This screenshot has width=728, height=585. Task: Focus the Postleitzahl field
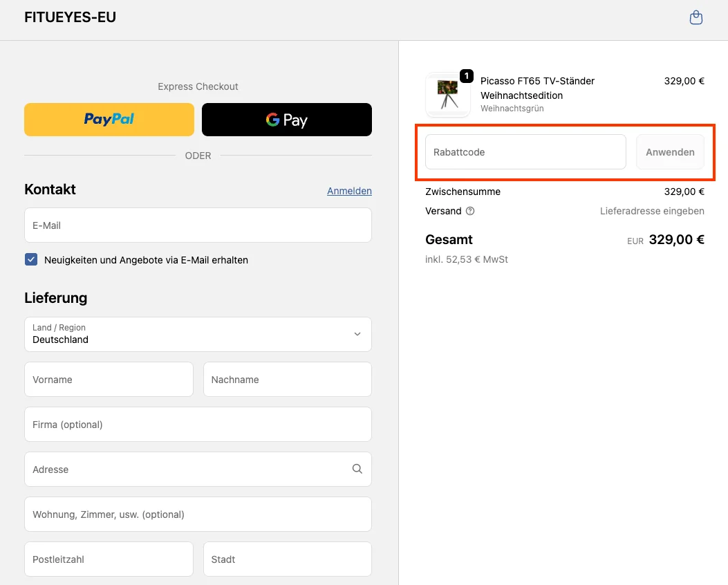pos(109,559)
